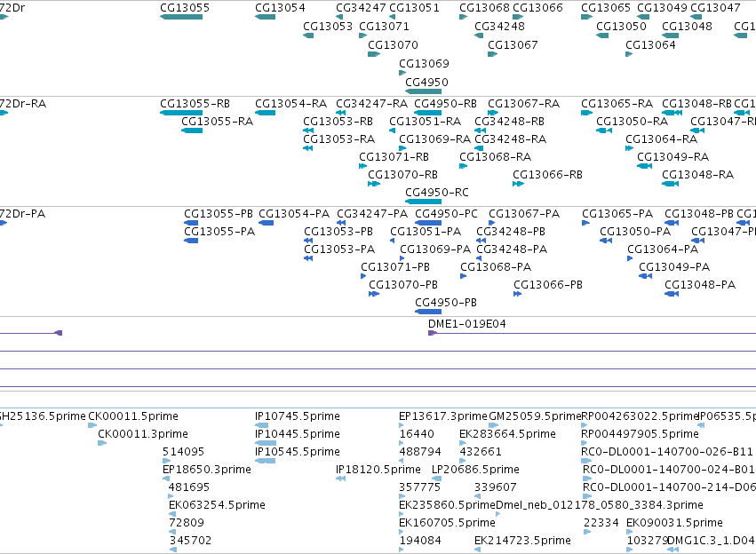Viewport: 756px width, 554px height.
Task: Click the CG13067 gene label
Action: pyautogui.click(x=513, y=44)
